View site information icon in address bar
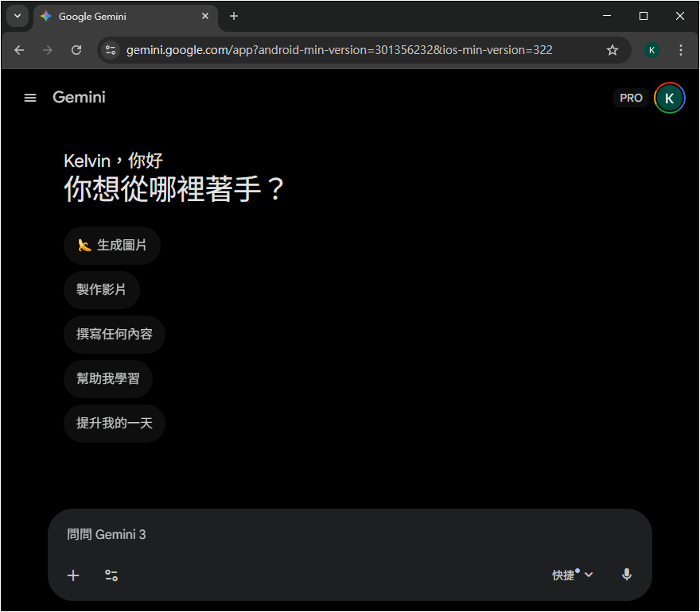700x612 pixels. [111, 50]
